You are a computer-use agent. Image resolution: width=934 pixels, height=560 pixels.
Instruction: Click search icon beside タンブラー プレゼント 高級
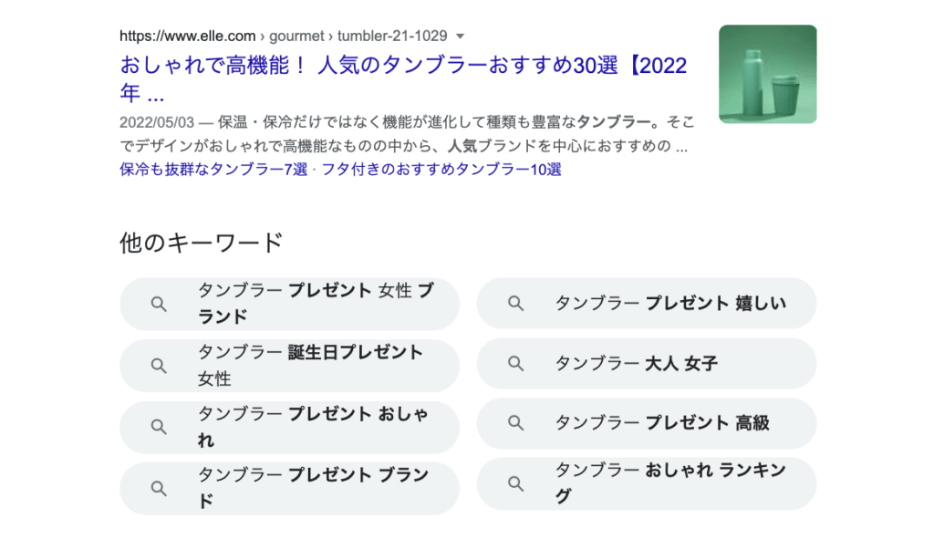[x=516, y=423]
